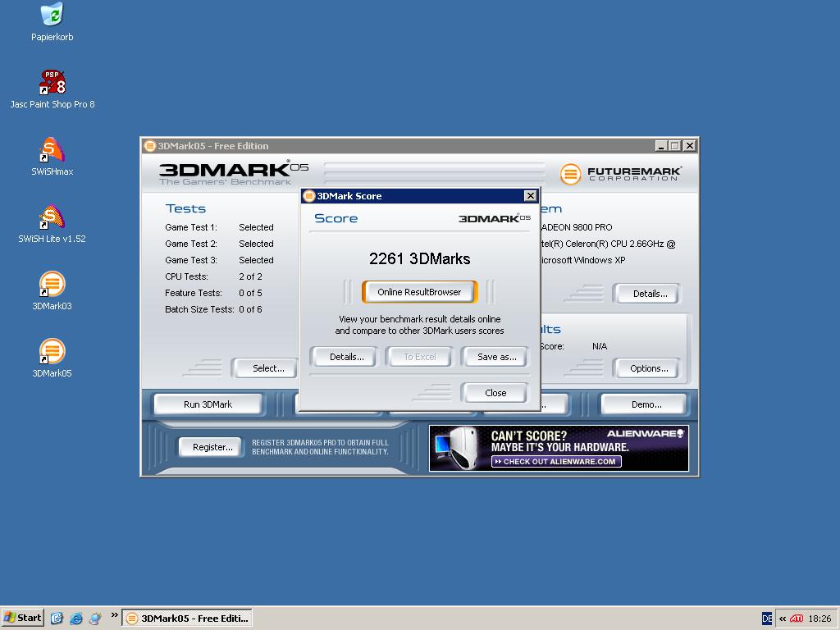Select the 3DMark05 desktop shortcut
Screen dimensions: 840x630
coord(52,358)
